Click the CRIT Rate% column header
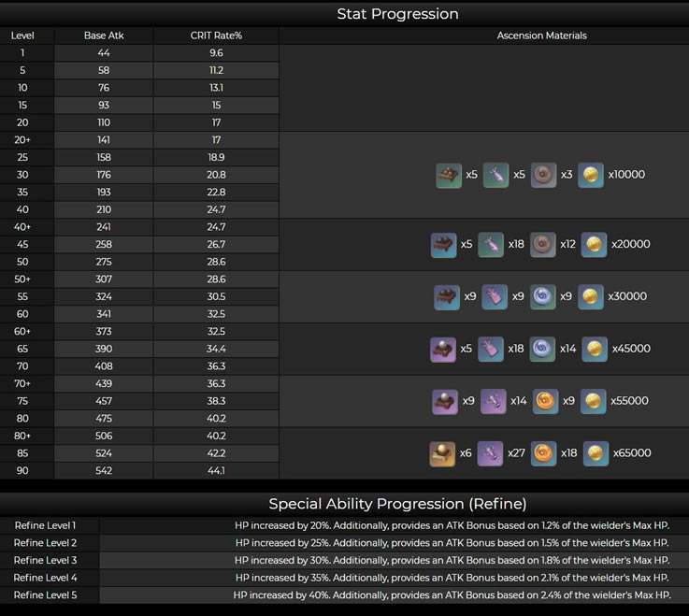 click(216, 36)
